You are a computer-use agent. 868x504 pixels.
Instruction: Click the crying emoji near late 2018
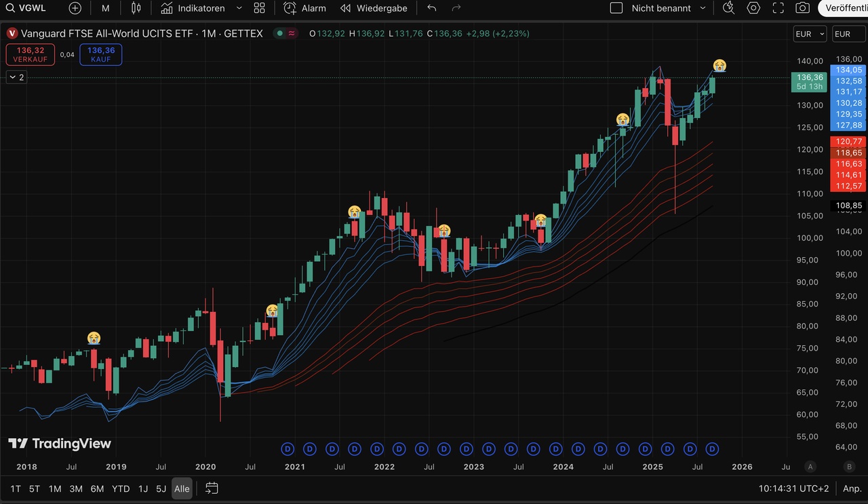(x=94, y=337)
